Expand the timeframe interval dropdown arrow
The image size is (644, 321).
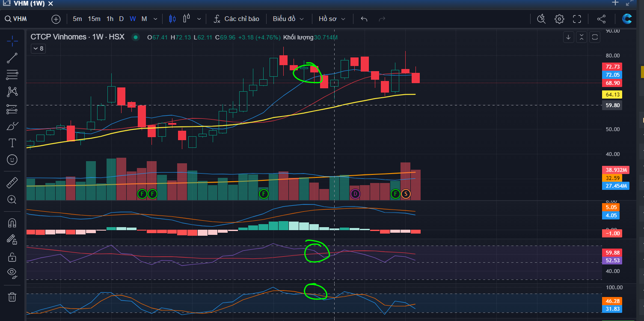tap(155, 19)
